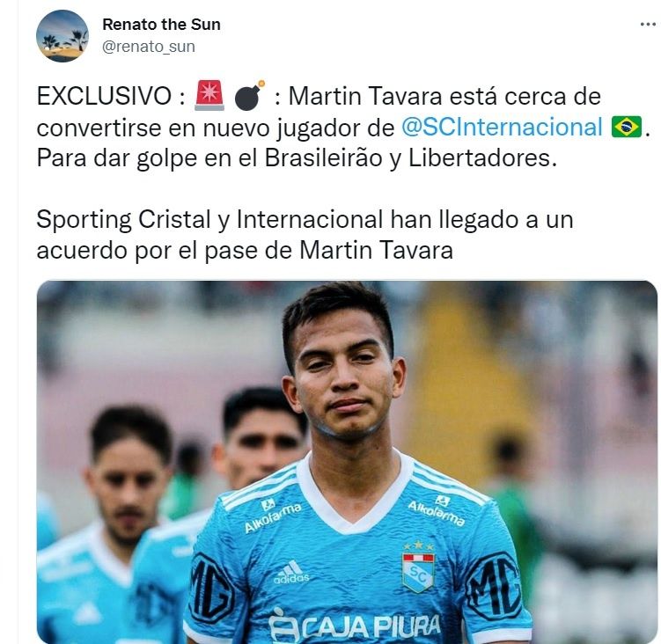Click the red siren emoji in the tweet
Image resolution: width=661 pixels, height=644 pixels.
click(x=209, y=95)
